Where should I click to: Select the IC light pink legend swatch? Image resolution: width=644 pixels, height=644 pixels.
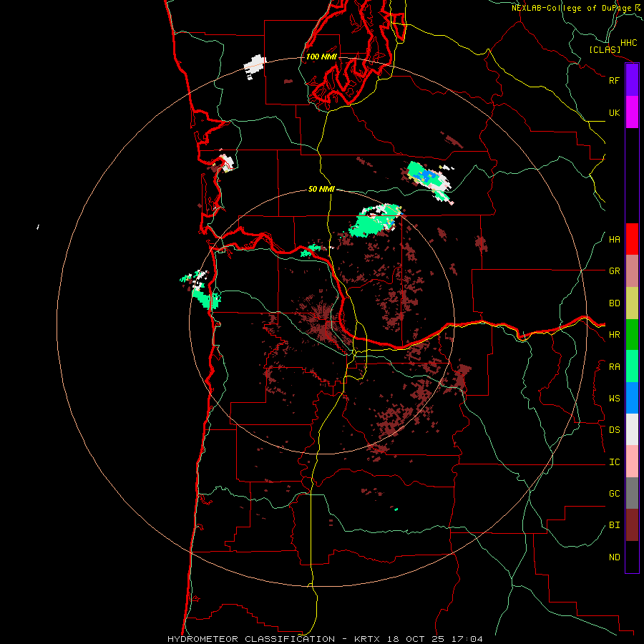pyautogui.click(x=632, y=462)
